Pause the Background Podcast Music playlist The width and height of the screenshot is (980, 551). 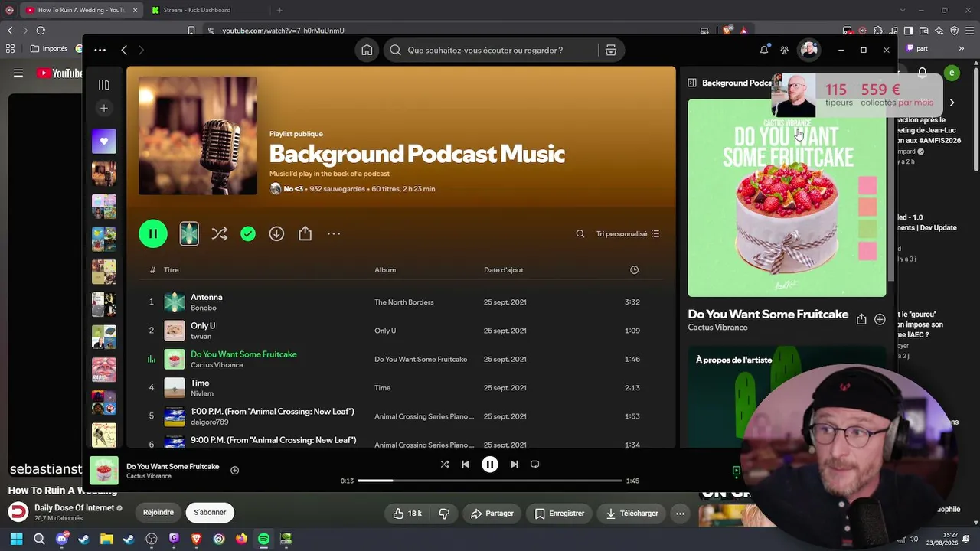click(153, 234)
